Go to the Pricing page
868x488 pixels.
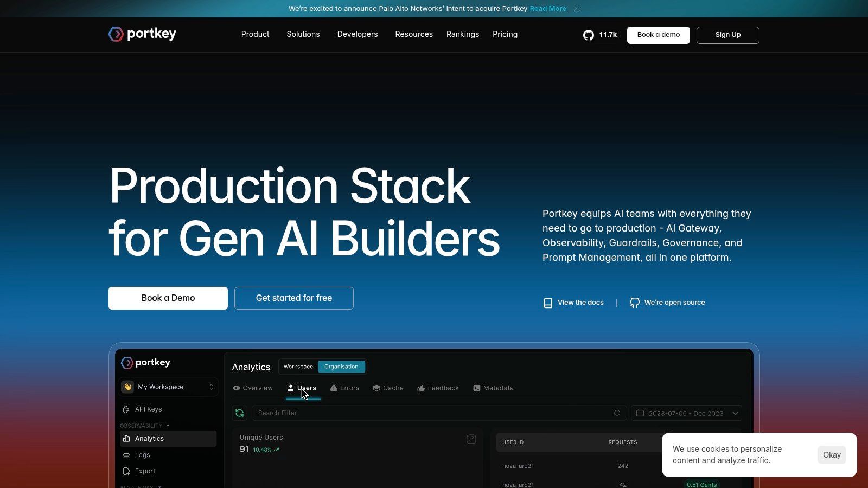pyautogui.click(x=505, y=34)
